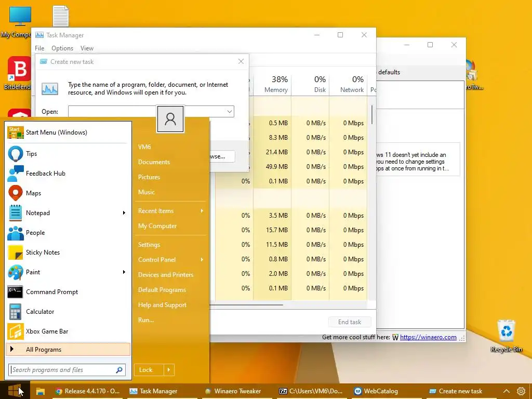
Task: Launch the People app
Action: coord(68,233)
